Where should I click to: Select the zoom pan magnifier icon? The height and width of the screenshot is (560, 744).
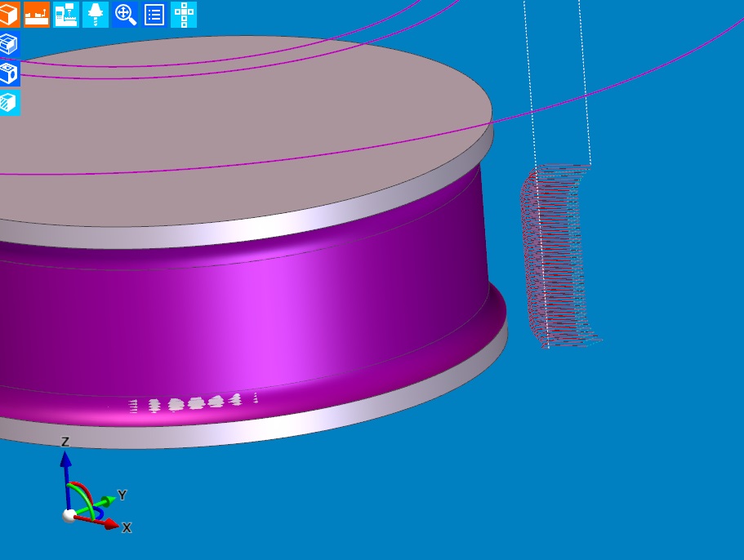pyautogui.click(x=125, y=14)
